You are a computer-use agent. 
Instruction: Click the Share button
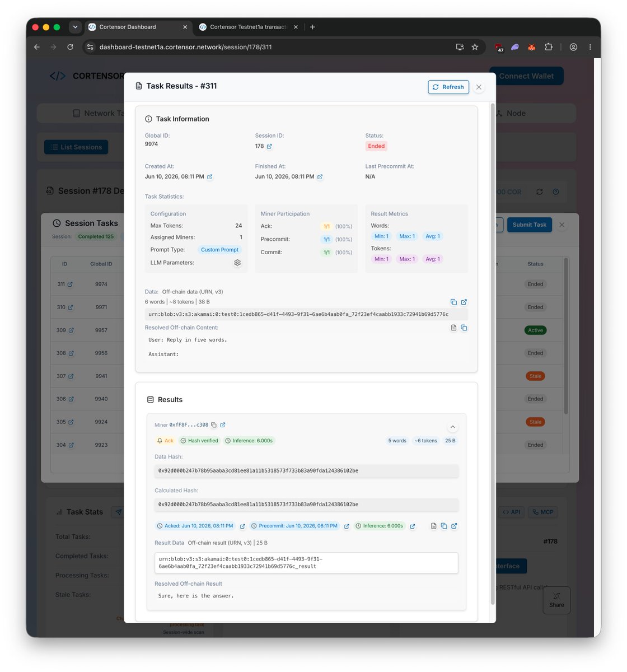[x=556, y=600]
